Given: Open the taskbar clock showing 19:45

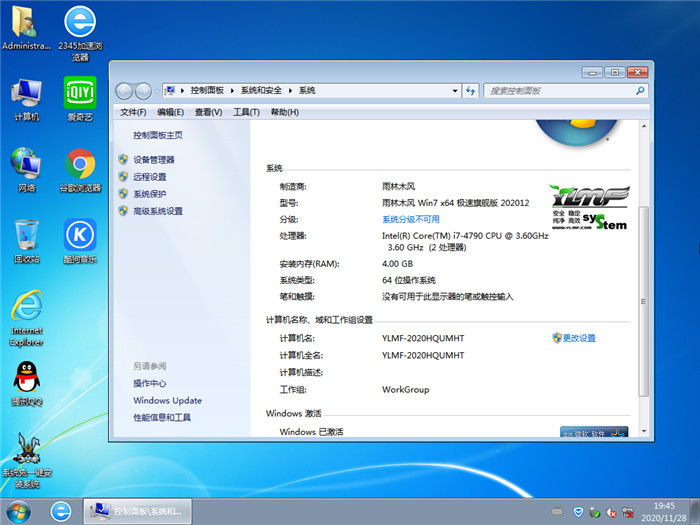Looking at the screenshot, I should [x=664, y=512].
